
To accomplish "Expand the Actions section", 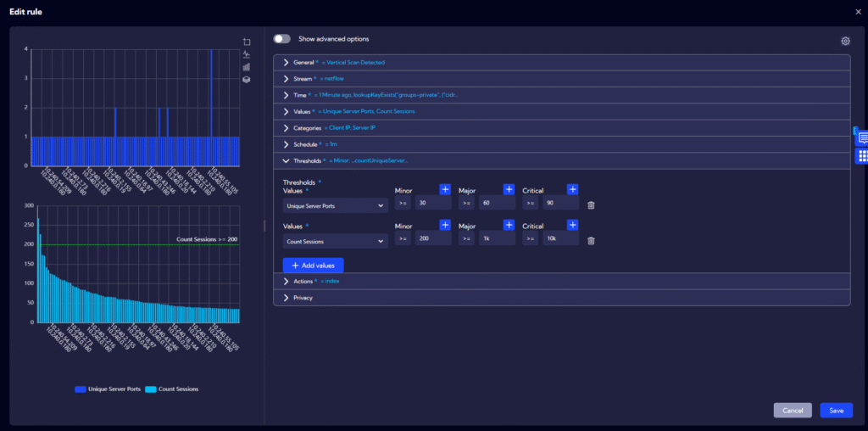I will coord(287,281).
